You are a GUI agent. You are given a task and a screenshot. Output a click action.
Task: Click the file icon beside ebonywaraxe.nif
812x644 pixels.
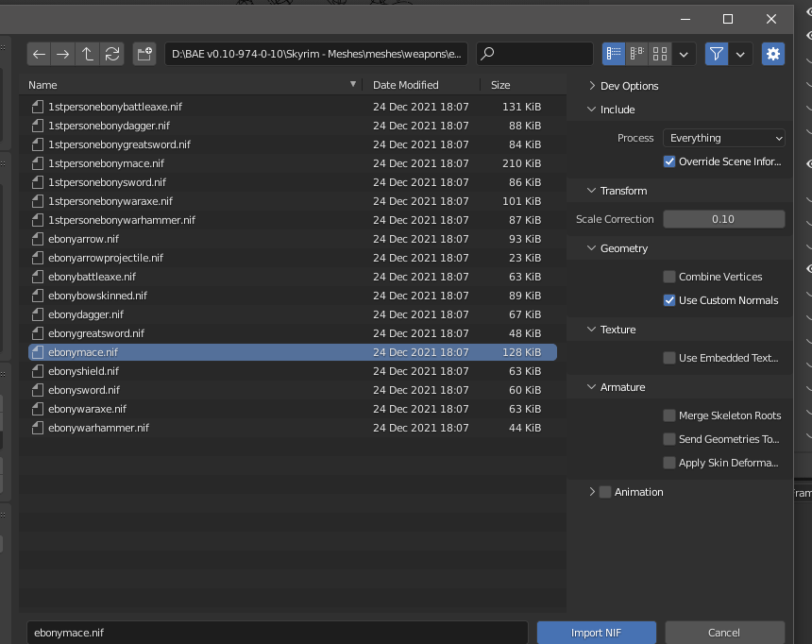point(37,409)
